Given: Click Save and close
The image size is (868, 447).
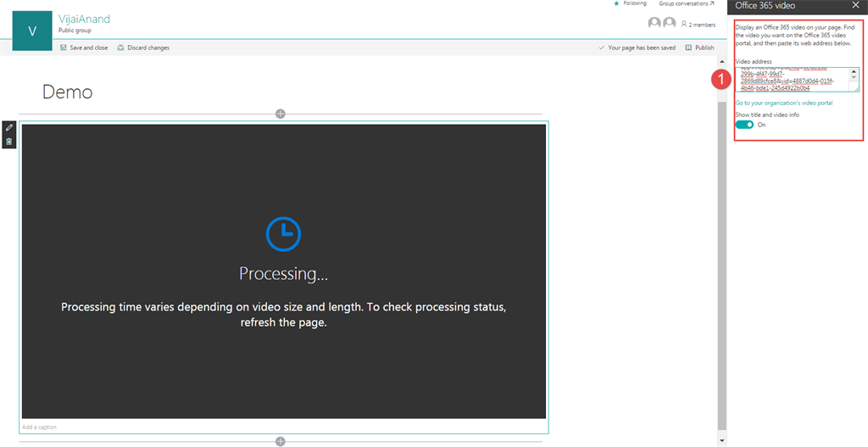Looking at the screenshot, I should coord(84,47).
